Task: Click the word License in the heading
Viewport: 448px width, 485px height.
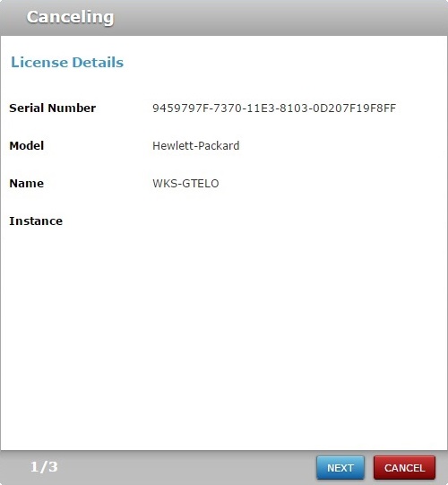Action: pyautogui.click(x=39, y=62)
